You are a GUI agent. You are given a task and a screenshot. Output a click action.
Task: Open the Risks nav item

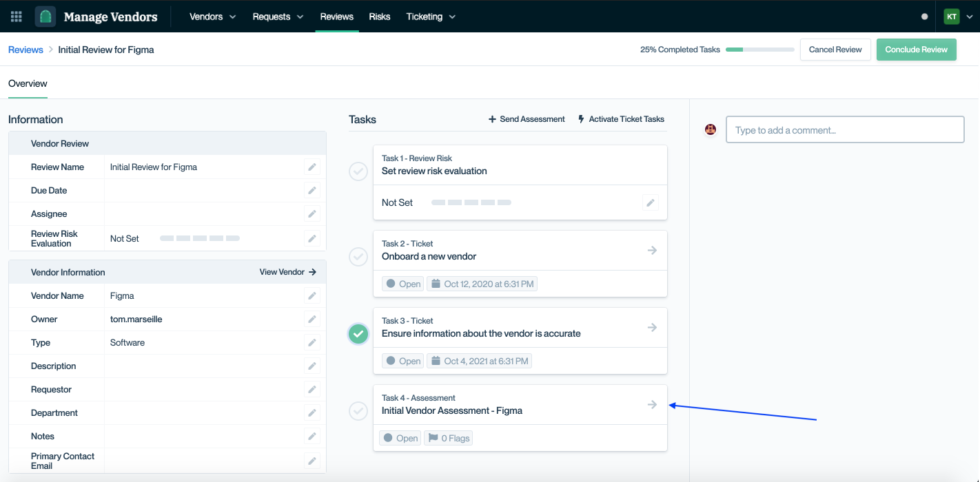380,17
